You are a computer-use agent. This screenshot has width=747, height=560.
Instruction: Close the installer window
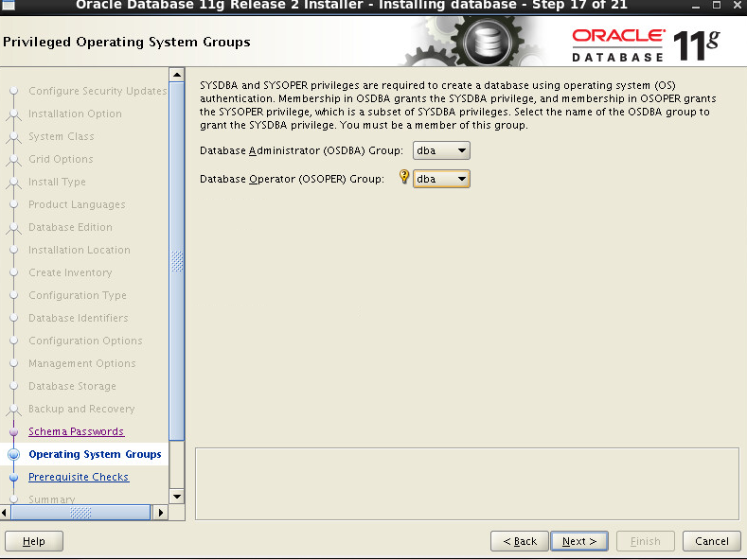pos(738,6)
